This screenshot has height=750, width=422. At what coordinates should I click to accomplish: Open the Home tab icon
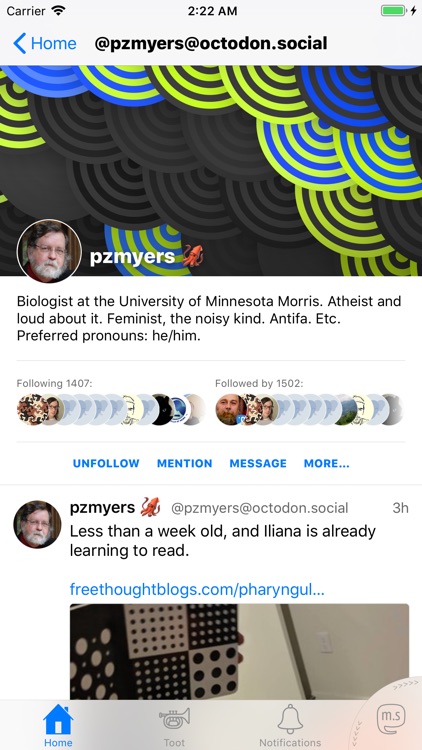pyautogui.click(x=58, y=725)
